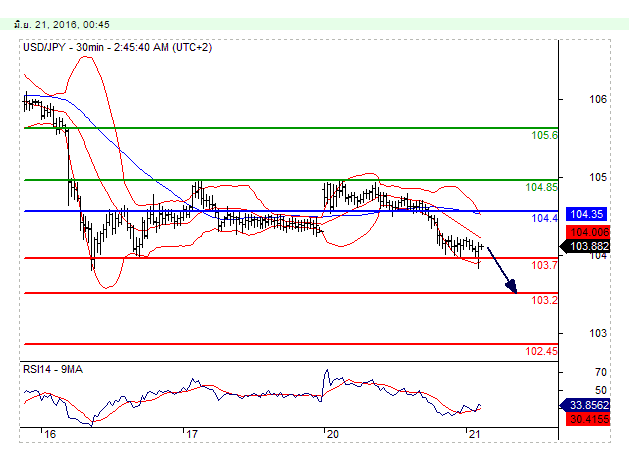This screenshot has width=629, height=467.
Task: Select the 104.85 resistance level label
Action: [542, 187]
